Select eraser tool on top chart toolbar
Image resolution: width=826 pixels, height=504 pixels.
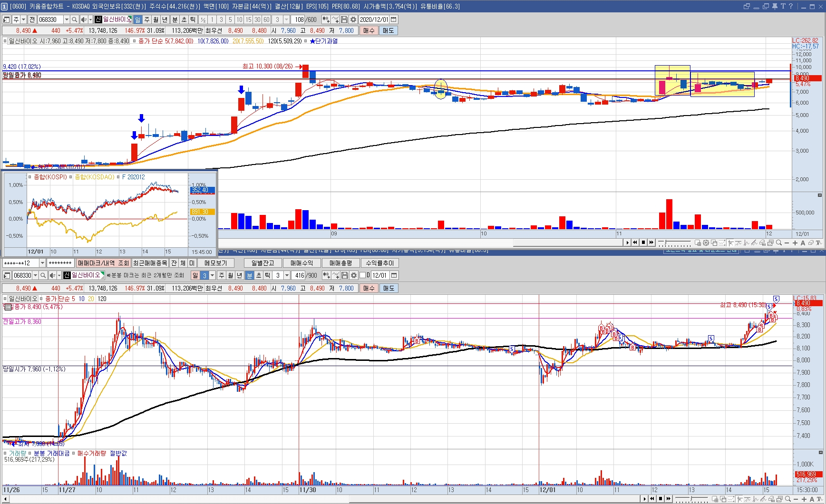pyautogui.click(x=811, y=242)
